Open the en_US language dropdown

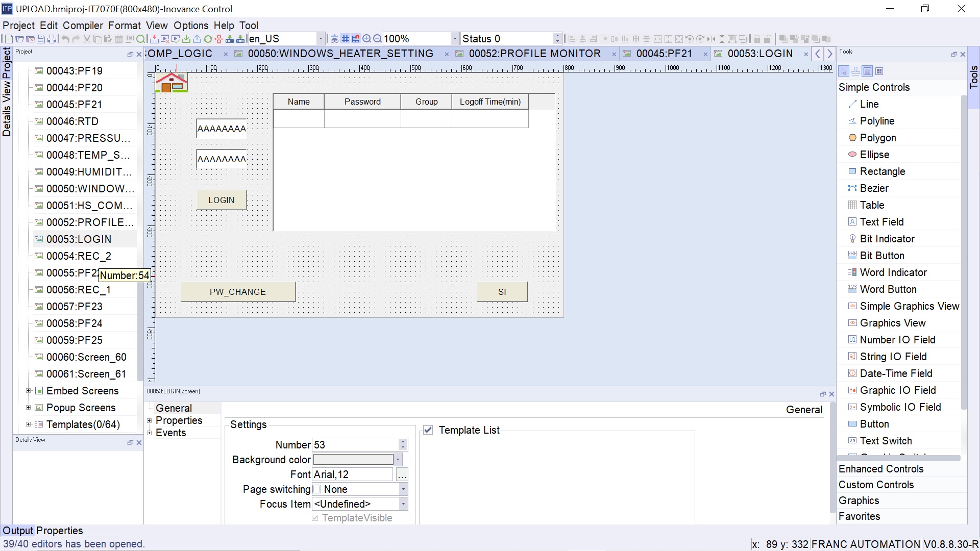click(x=321, y=39)
